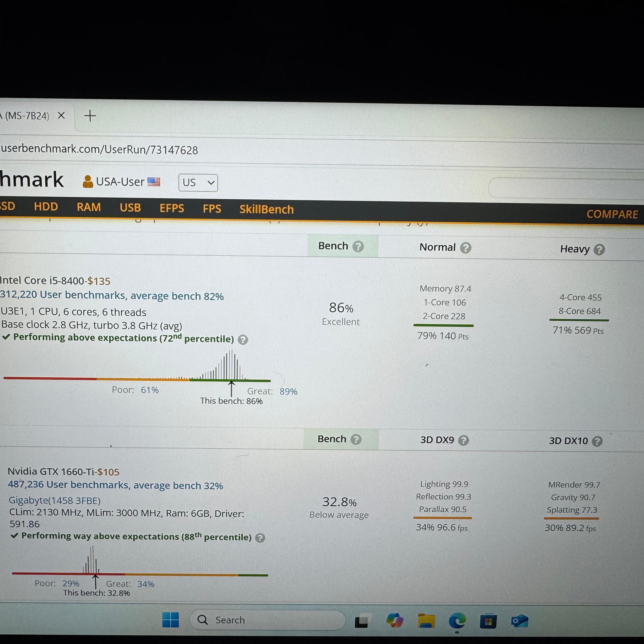Screen dimensions: 644x644
Task: Click help icon beside 3D DX10
Action: click(597, 441)
